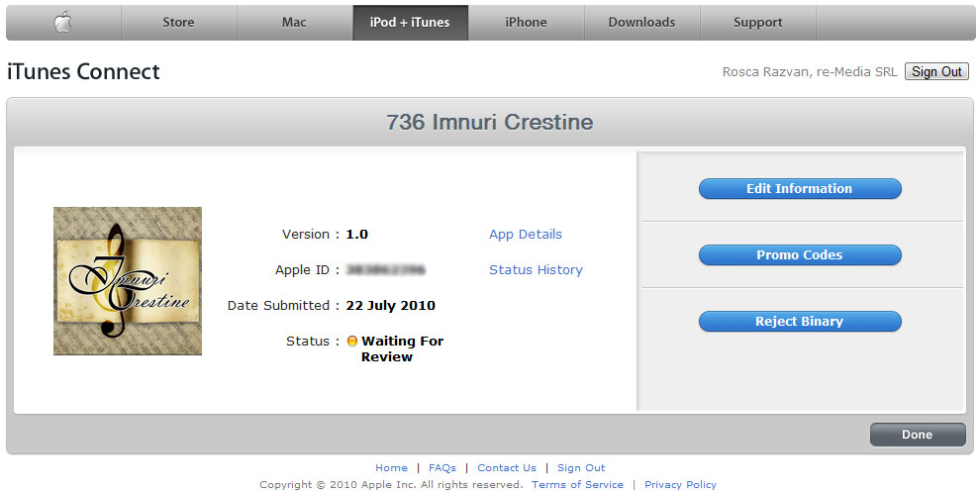The image size is (980, 493).
Task: Select the version value 1.0
Action: [357, 235]
